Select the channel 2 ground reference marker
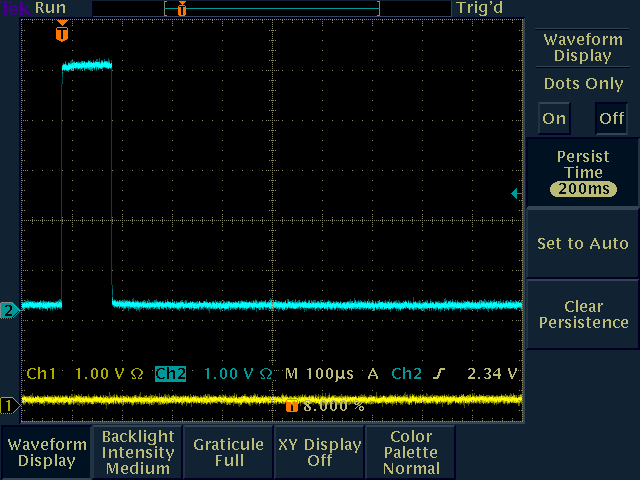640x480 pixels. point(9,311)
